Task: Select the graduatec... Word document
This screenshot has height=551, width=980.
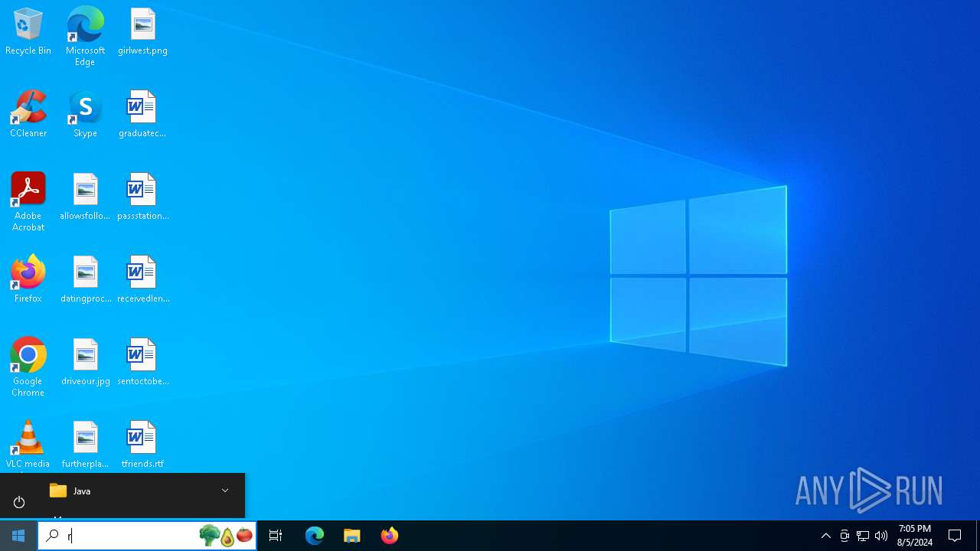Action: tap(142, 115)
